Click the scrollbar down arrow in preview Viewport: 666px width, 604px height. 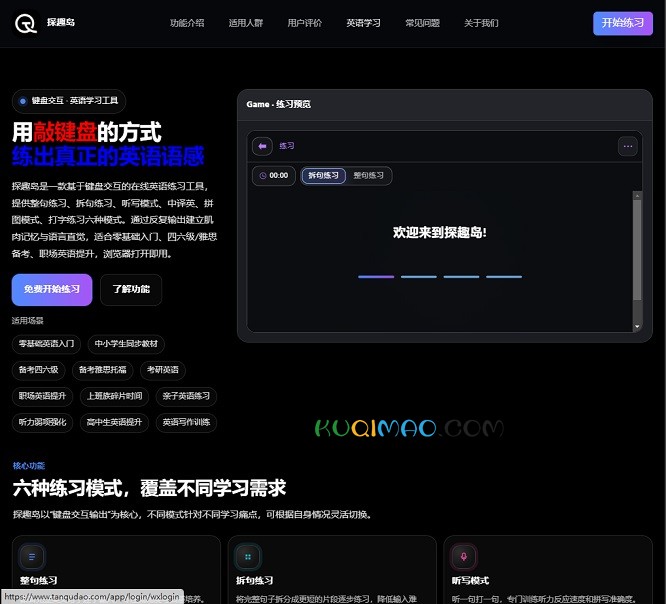pyautogui.click(x=637, y=326)
